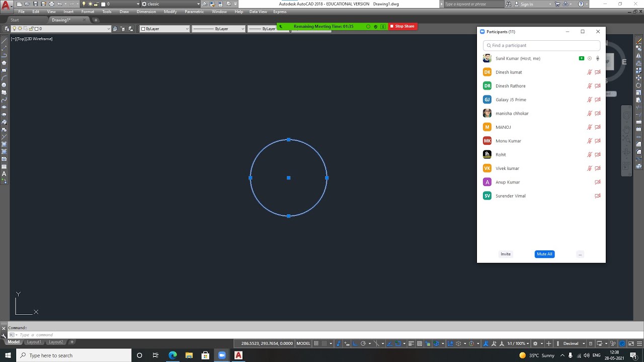Open the AutoCAD application menu (red A)
The height and width of the screenshot is (362, 644).
tap(6, 6)
